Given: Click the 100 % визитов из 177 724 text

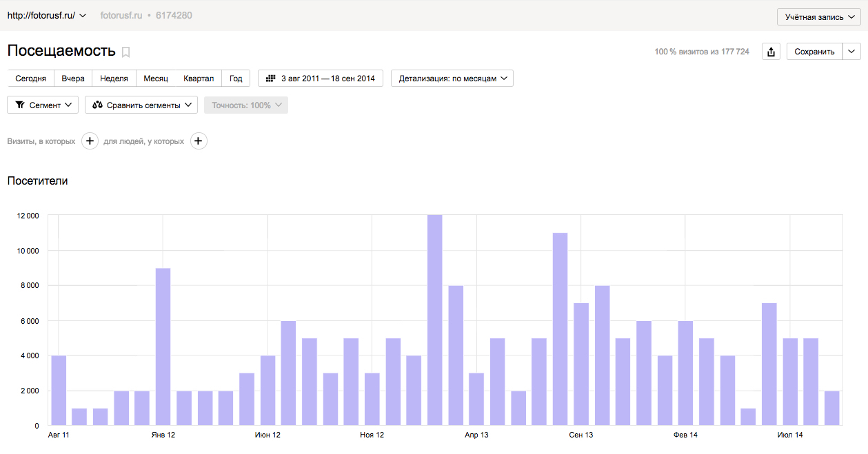Looking at the screenshot, I should pyautogui.click(x=702, y=52).
